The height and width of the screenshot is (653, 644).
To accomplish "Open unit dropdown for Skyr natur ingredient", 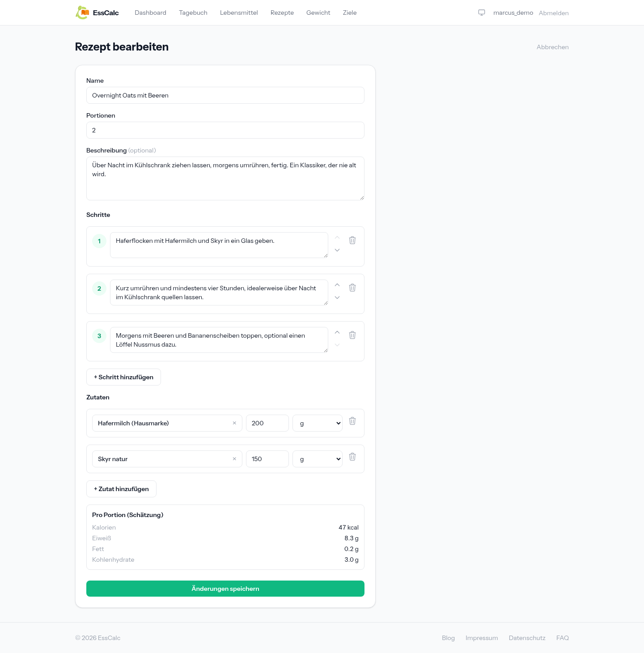I will pos(318,459).
